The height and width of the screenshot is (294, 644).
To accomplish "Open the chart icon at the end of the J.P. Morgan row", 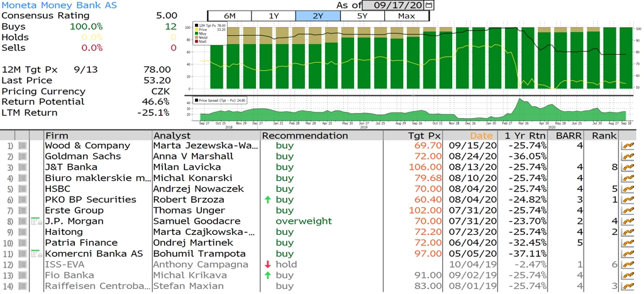I will [628, 221].
